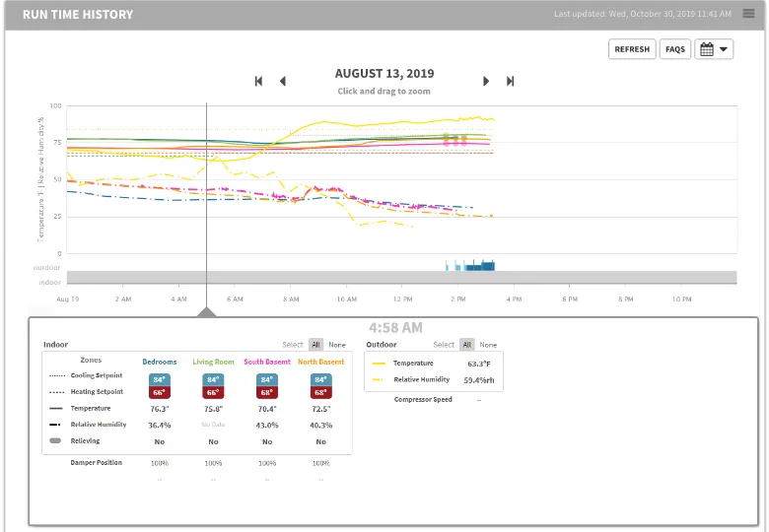Open the hamburger menu in header
The image size is (769, 532).
(748, 14)
